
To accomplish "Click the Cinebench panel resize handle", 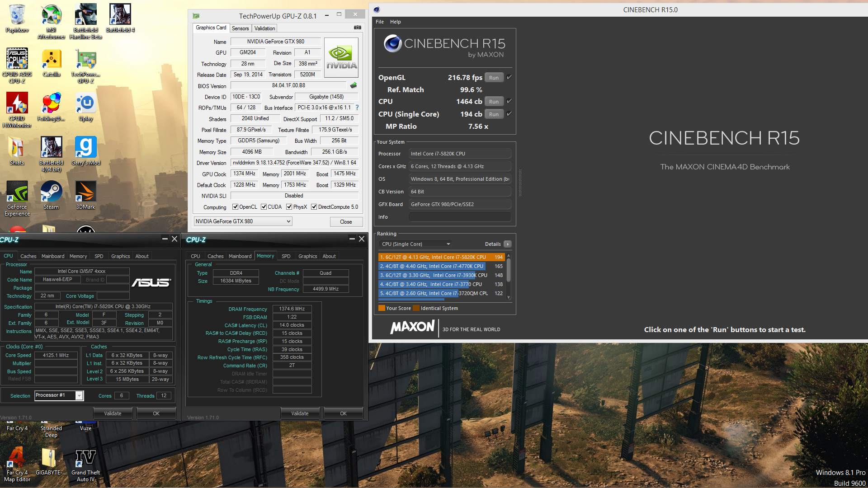I will tap(520, 183).
